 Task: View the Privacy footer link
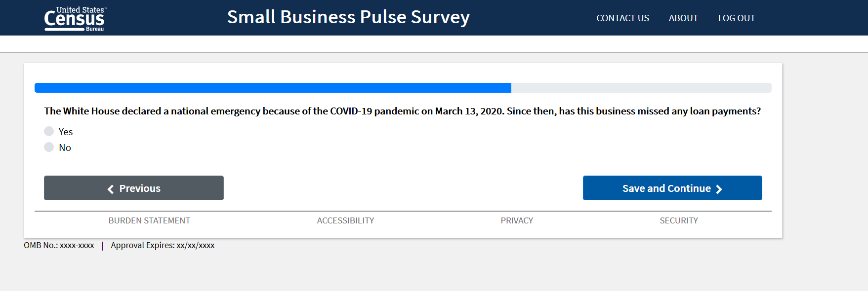[x=517, y=220]
